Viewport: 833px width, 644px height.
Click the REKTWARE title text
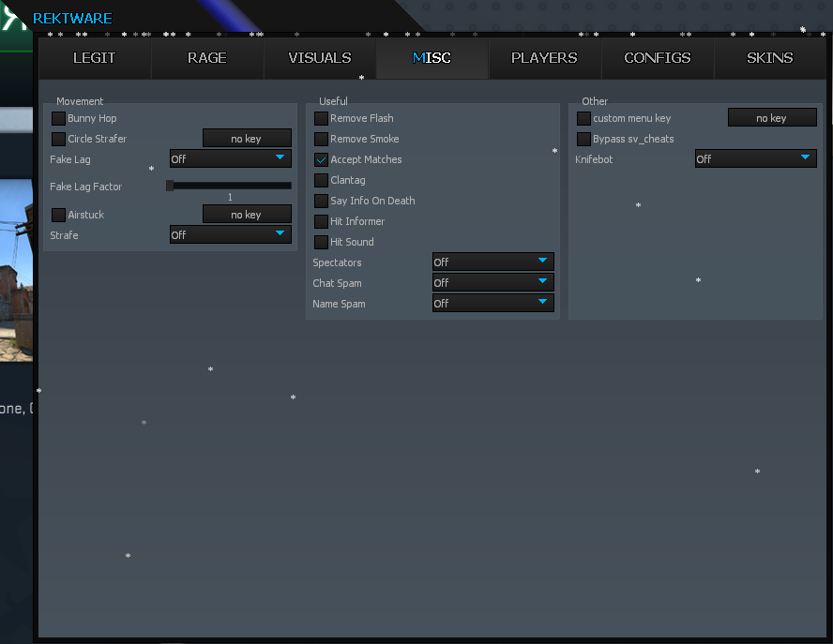tap(72, 19)
